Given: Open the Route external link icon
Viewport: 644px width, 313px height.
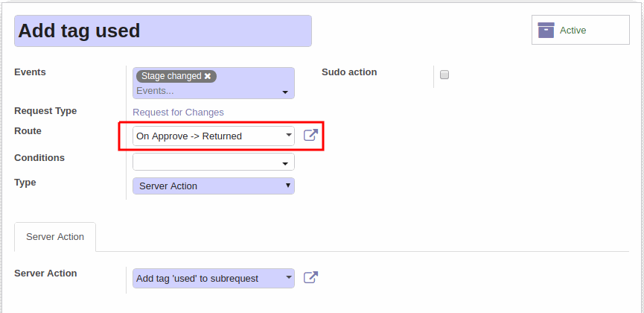Looking at the screenshot, I should [x=310, y=136].
